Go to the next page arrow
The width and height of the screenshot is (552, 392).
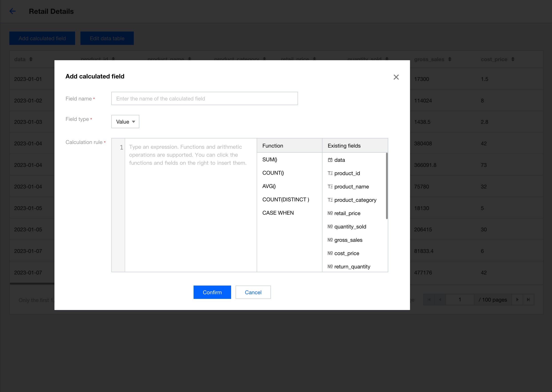pos(517,300)
